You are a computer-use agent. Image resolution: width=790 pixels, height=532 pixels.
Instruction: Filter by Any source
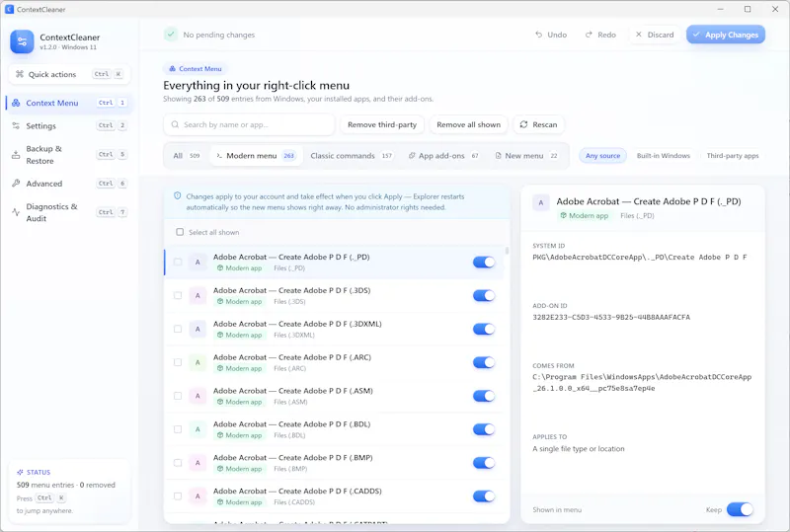click(x=602, y=156)
